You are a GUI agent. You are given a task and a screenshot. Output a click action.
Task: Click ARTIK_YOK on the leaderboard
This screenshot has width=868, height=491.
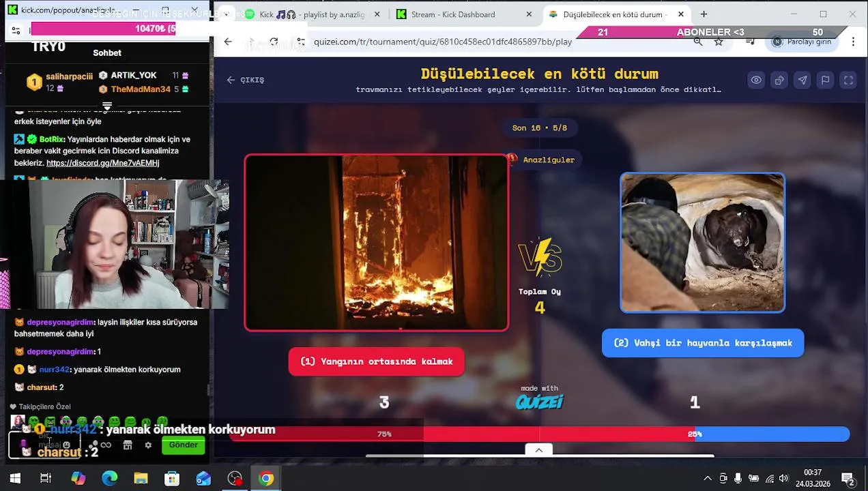pos(134,75)
